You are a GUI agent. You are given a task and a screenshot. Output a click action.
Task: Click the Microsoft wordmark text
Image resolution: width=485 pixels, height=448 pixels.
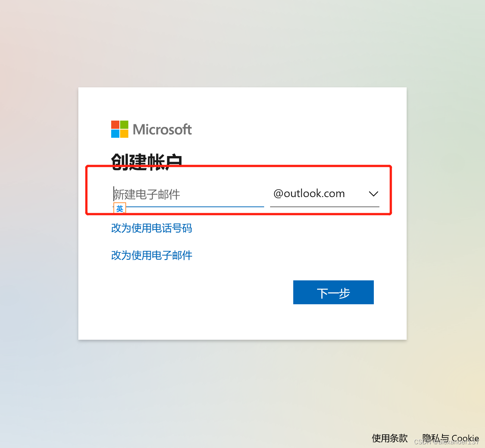click(162, 130)
